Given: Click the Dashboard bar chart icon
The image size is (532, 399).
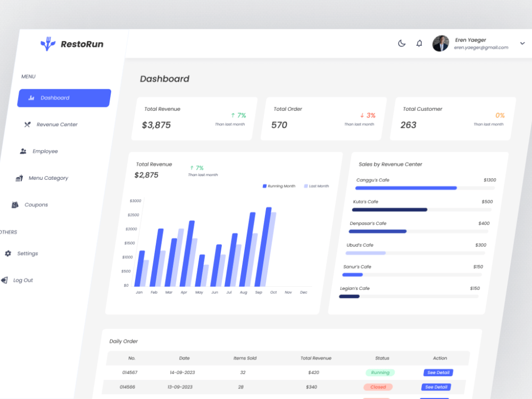Looking at the screenshot, I should point(31,98).
